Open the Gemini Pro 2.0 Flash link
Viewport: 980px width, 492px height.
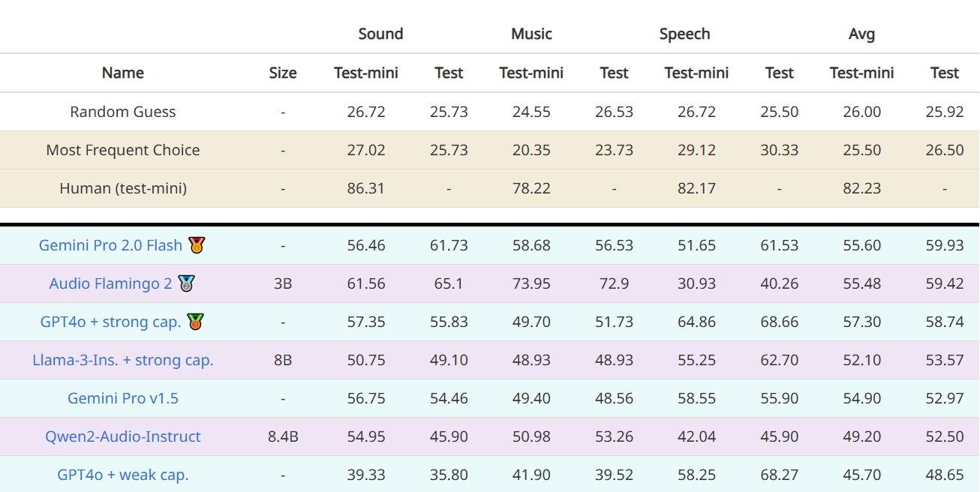pos(110,245)
